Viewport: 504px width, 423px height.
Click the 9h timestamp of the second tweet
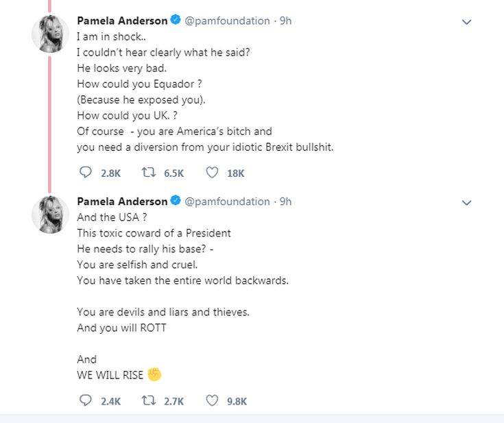point(285,202)
